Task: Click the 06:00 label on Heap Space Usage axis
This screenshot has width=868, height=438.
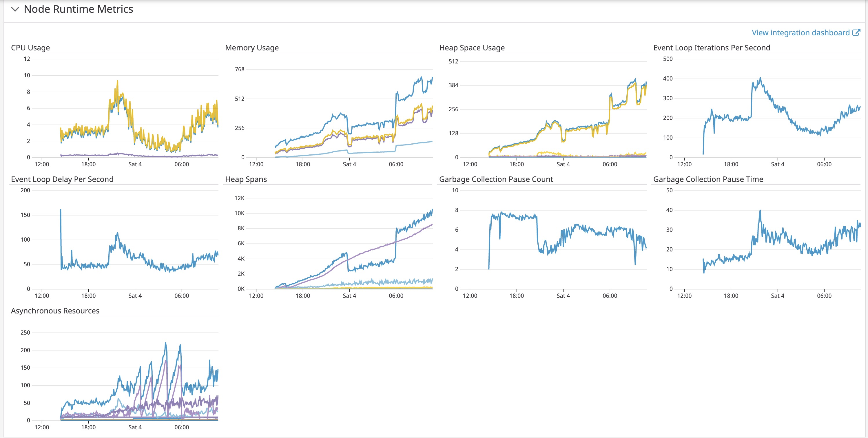Action: pyautogui.click(x=610, y=164)
